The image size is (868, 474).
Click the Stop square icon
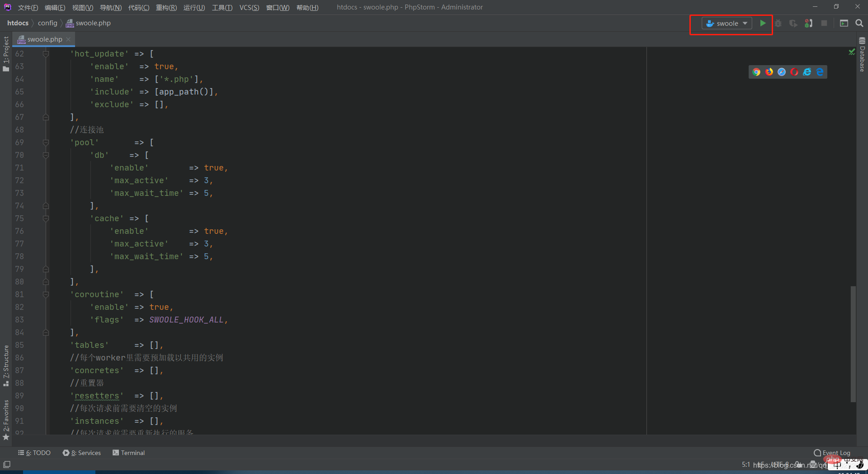(x=824, y=23)
